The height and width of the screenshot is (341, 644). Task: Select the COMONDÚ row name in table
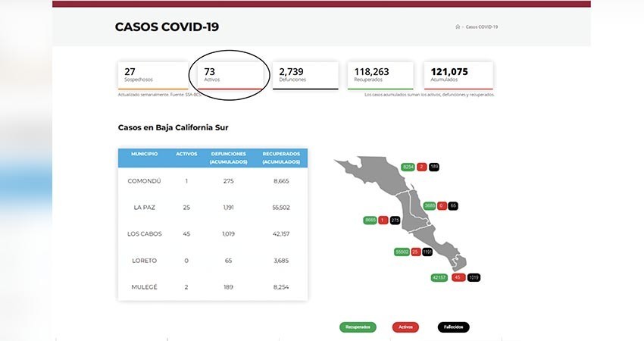(x=144, y=181)
